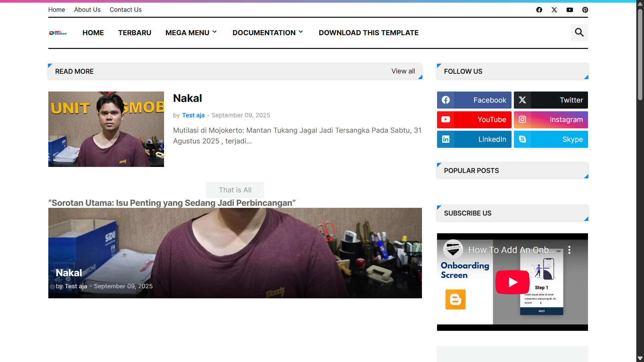The image size is (644, 362).
Task: Click the LinkedIn follow button
Action: (474, 139)
